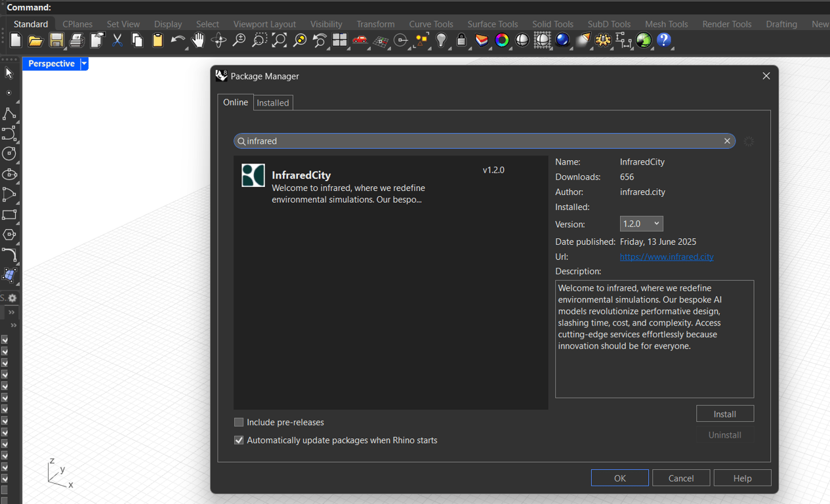Screen dimensions: 830x504
Task: Open the Version 1.2.0 dropdown
Action: (641, 224)
